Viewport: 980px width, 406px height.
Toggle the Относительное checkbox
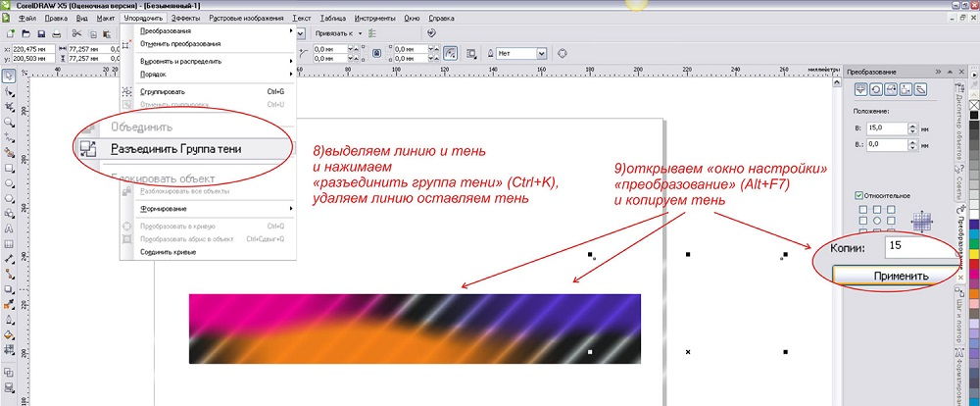(859, 196)
